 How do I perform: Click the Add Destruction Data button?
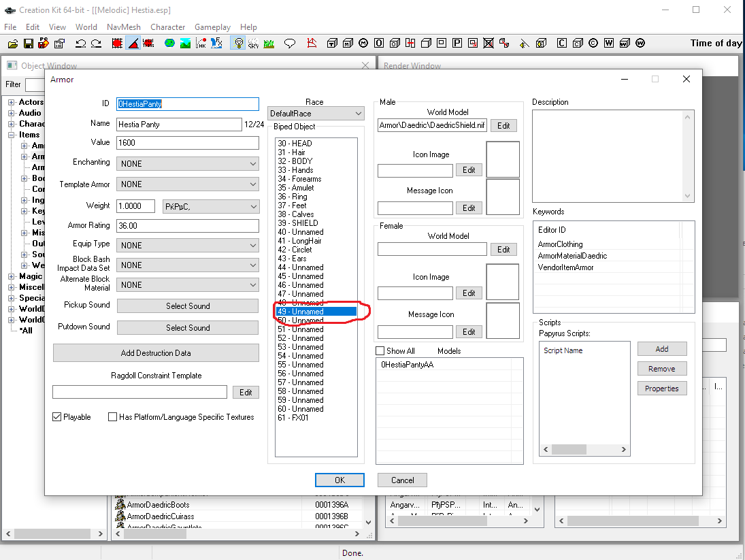[156, 353]
